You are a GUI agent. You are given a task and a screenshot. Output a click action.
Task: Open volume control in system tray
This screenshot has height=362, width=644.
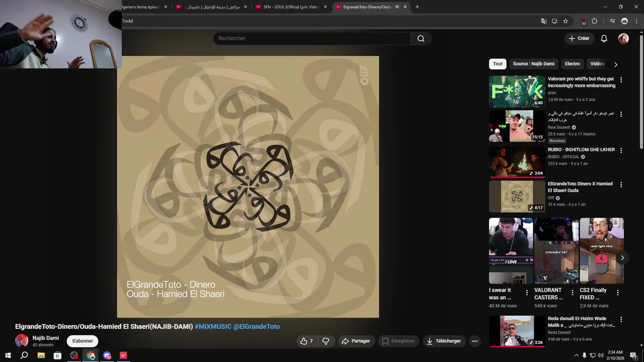(x=600, y=355)
